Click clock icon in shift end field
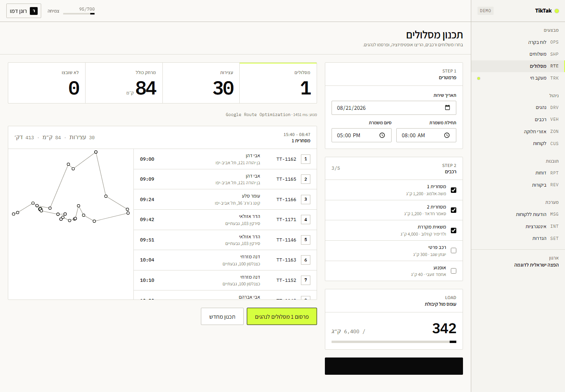 [382, 135]
